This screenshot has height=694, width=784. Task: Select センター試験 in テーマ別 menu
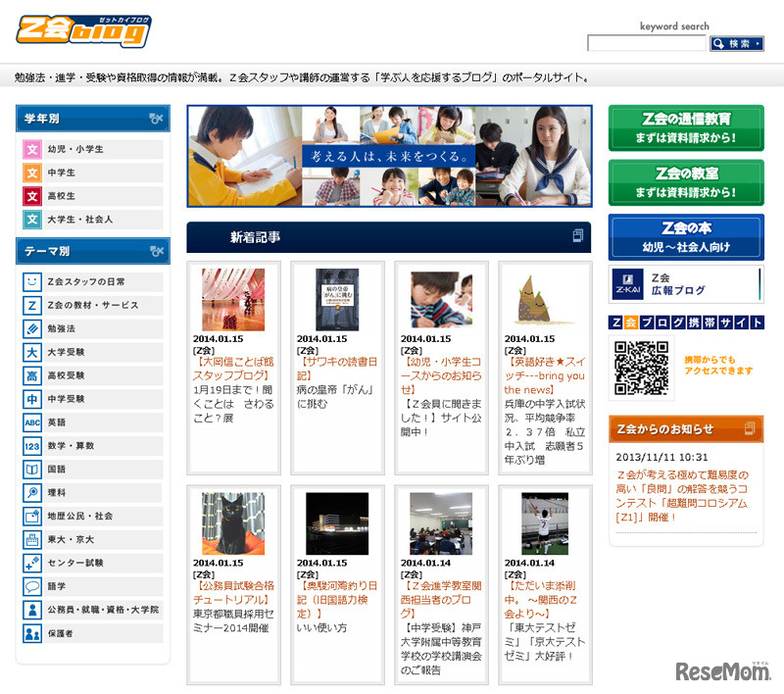[93, 563]
